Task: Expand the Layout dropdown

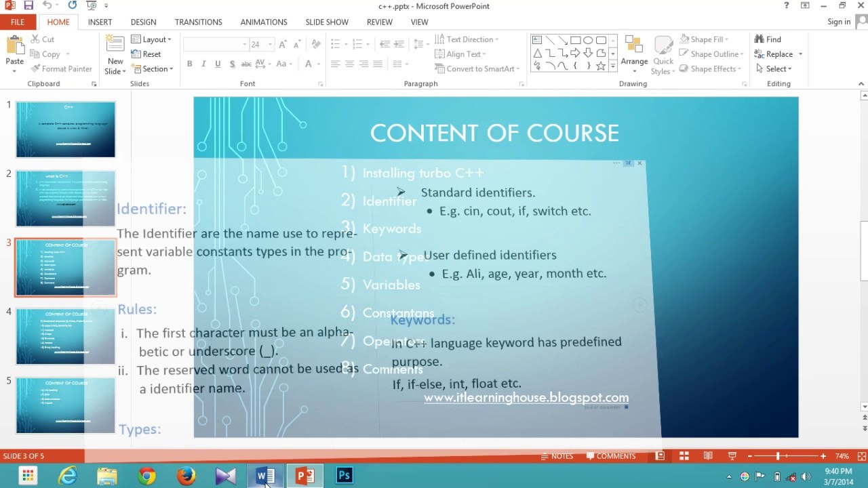Action: (151, 39)
